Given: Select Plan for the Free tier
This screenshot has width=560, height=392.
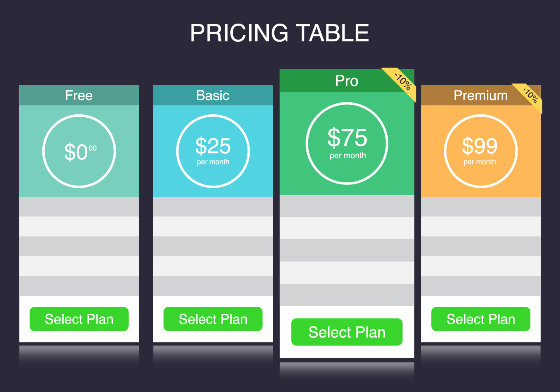Looking at the screenshot, I should tap(79, 319).
